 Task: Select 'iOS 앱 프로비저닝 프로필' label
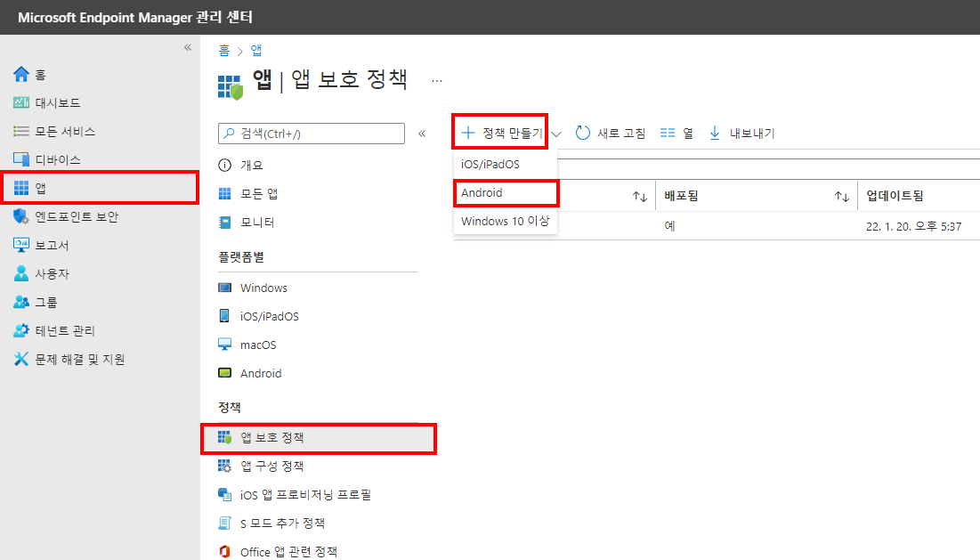coord(305,495)
